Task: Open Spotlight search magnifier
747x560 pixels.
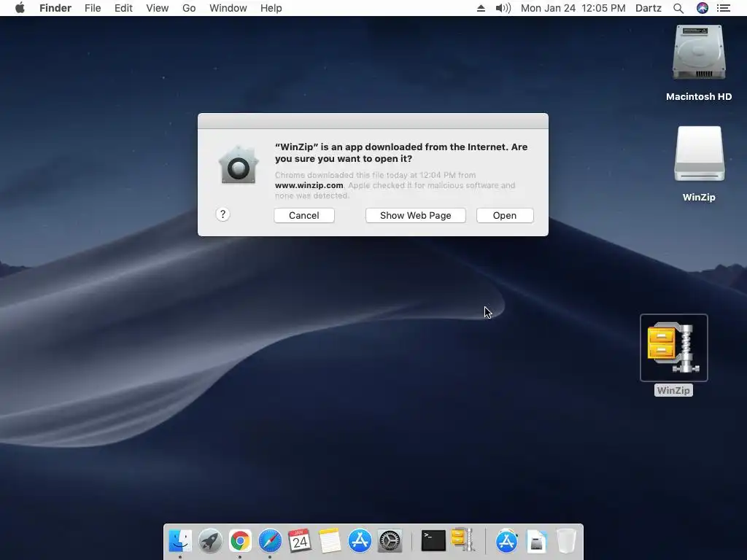Action: (678, 8)
